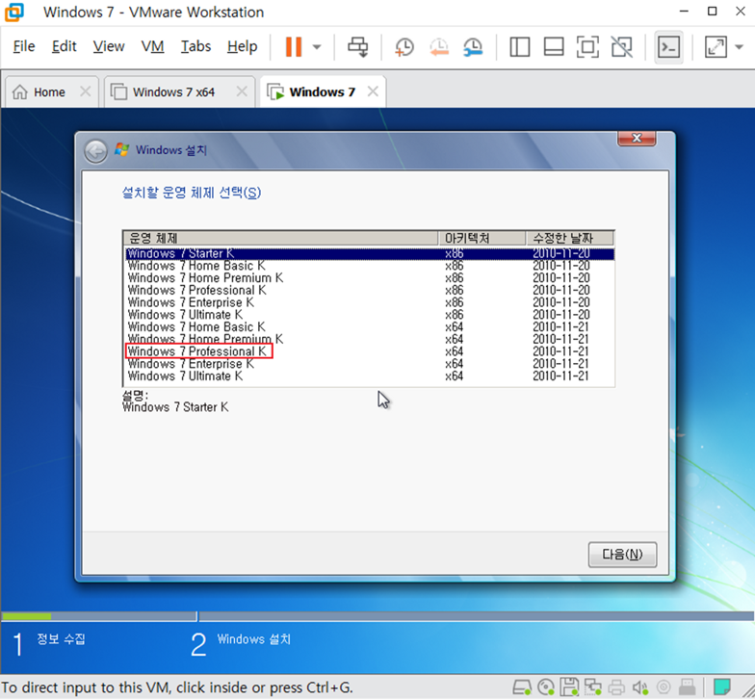This screenshot has width=755, height=700.
Task: Open the View menu
Action: pyautogui.click(x=109, y=46)
